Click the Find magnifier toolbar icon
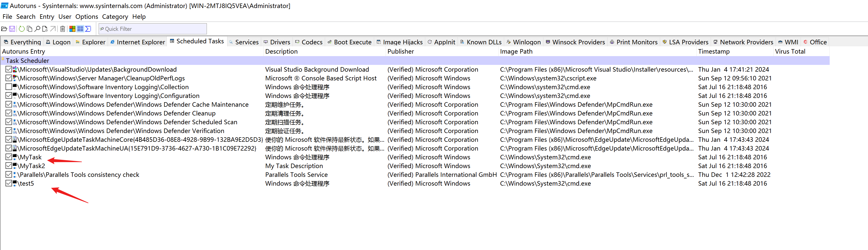868x250 pixels. [x=37, y=29]
